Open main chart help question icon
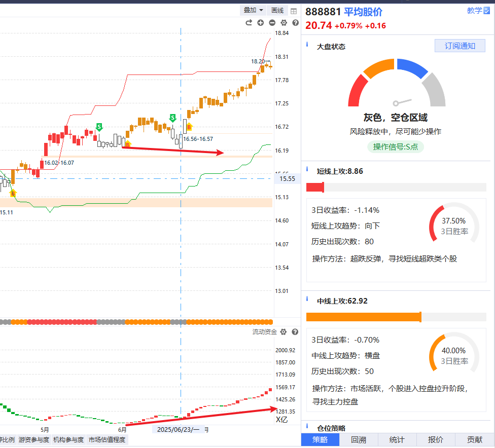The image size is (495, 448). pyautogui.click(x=295, y=22)
